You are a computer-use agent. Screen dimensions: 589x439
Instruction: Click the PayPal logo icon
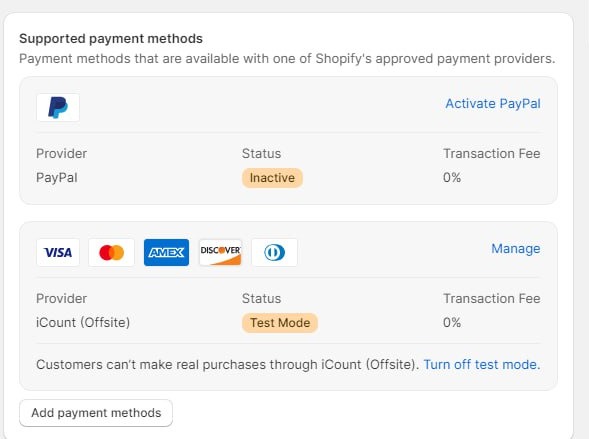58,107
